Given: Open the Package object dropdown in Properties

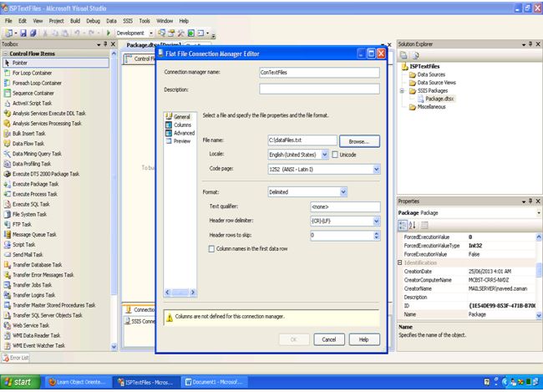Looking at the screenshot, I should pos(539,213).
